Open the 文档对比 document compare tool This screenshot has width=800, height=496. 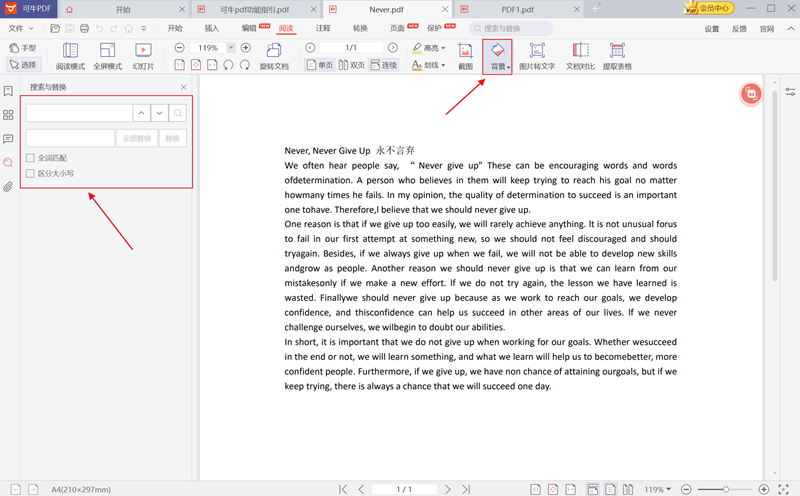pyautogui.click(x=580, y=55)
